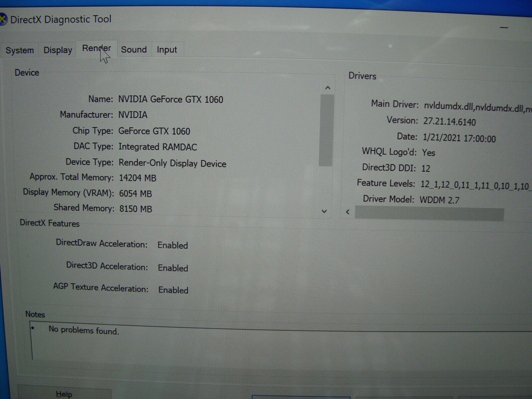Select the Feature Levels value '12_1,12_0,11_1'
Viewport: 532px width, 399px height.
coord(451,185)
